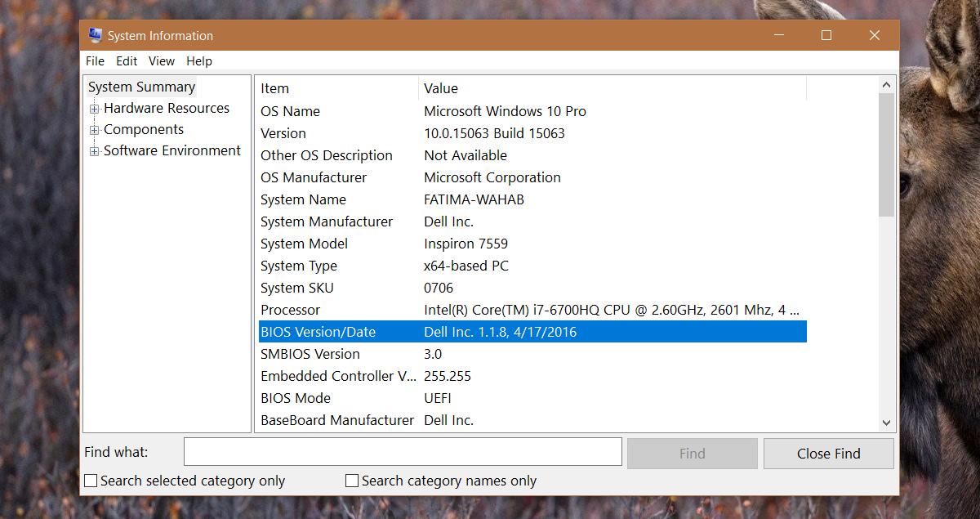Open the Help menu
This screenshot has width=980, height=519.
click(199, 60)
